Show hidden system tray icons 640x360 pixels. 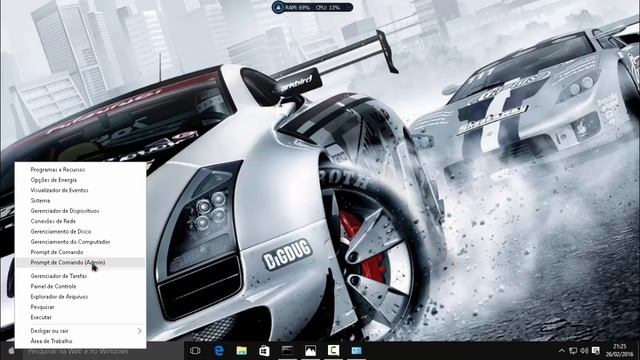point(562,351)
